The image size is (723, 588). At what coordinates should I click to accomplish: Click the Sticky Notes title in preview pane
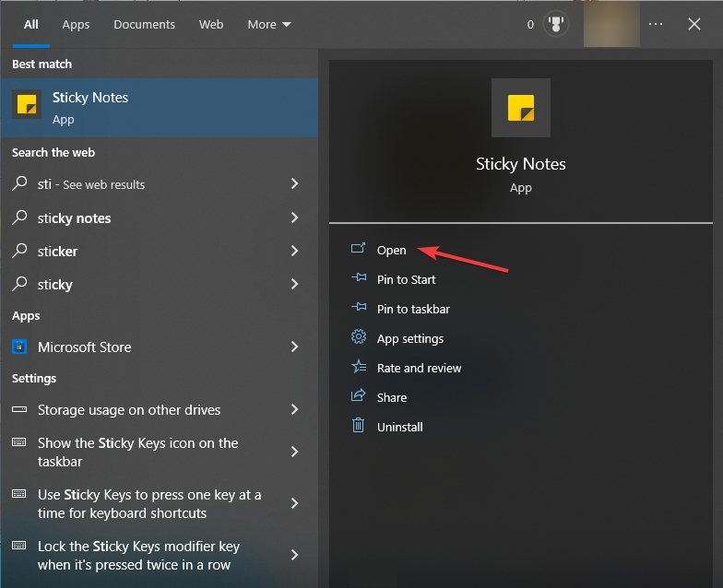click(x=520, y=164)
